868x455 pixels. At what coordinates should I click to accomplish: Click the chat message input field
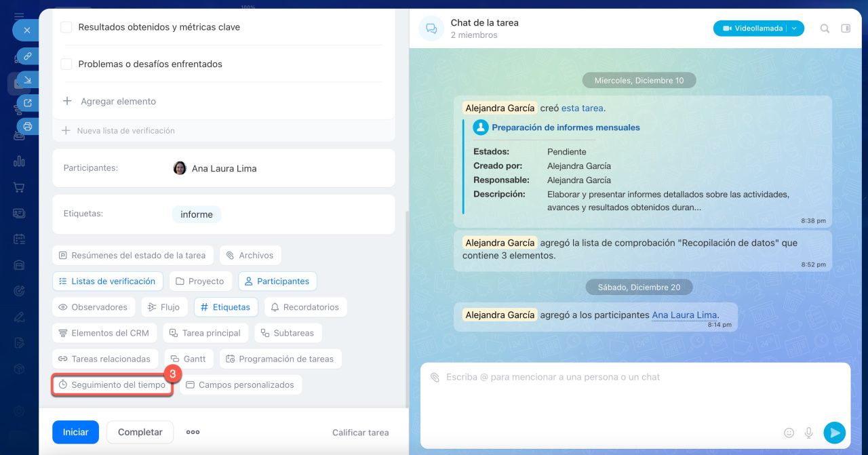tap(610, 393)
